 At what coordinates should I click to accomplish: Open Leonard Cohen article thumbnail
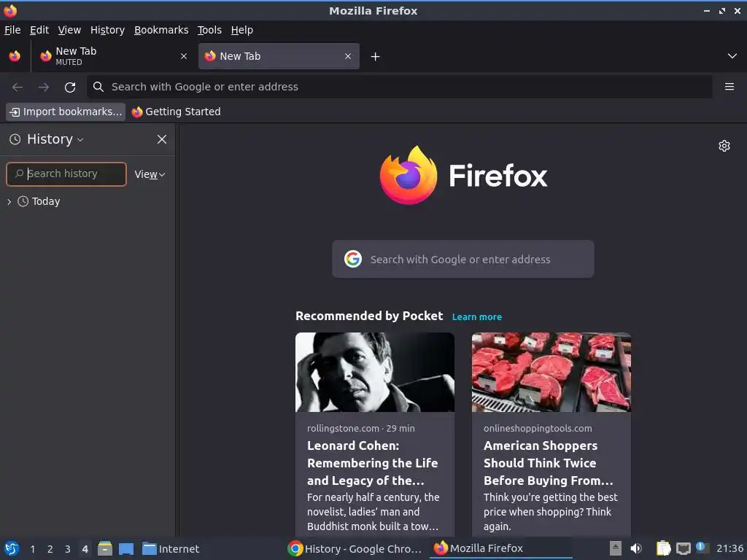click(x=375, y=373)
